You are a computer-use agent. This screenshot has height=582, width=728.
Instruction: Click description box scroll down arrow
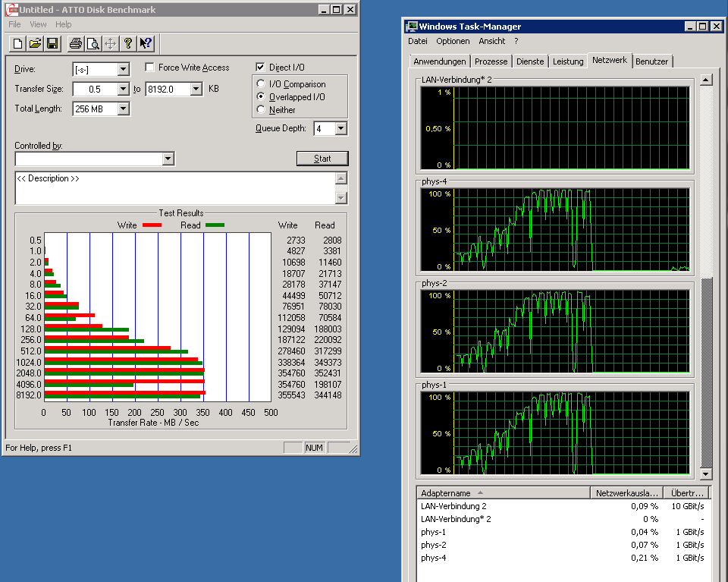[x=341, y=198]
